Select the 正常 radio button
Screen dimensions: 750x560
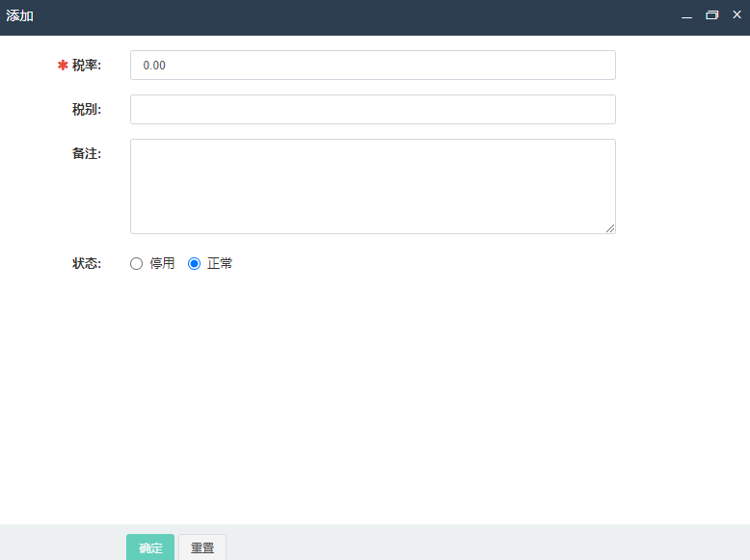(x=194, y=263)
